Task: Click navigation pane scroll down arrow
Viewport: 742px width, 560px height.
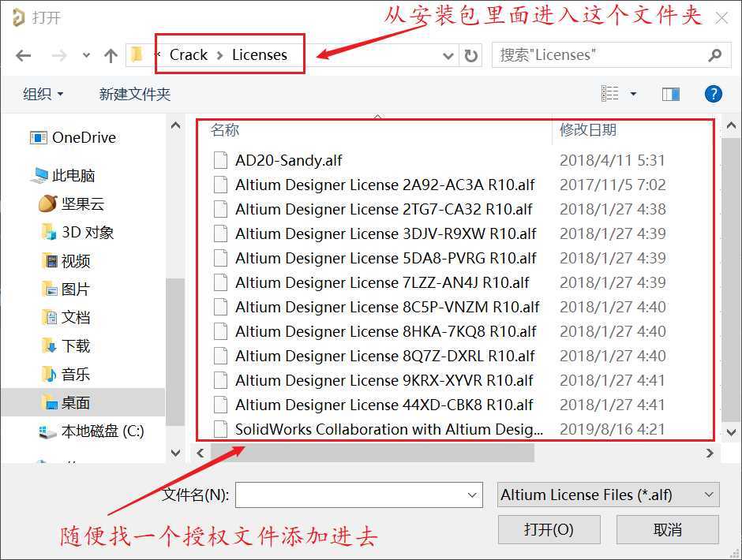Action: click(175, 453)
